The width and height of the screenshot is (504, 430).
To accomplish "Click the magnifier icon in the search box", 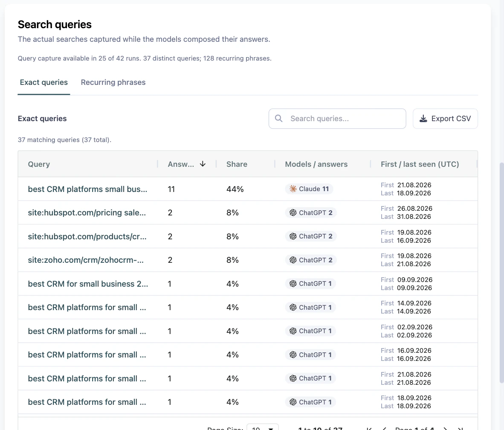I will (279, 119).
